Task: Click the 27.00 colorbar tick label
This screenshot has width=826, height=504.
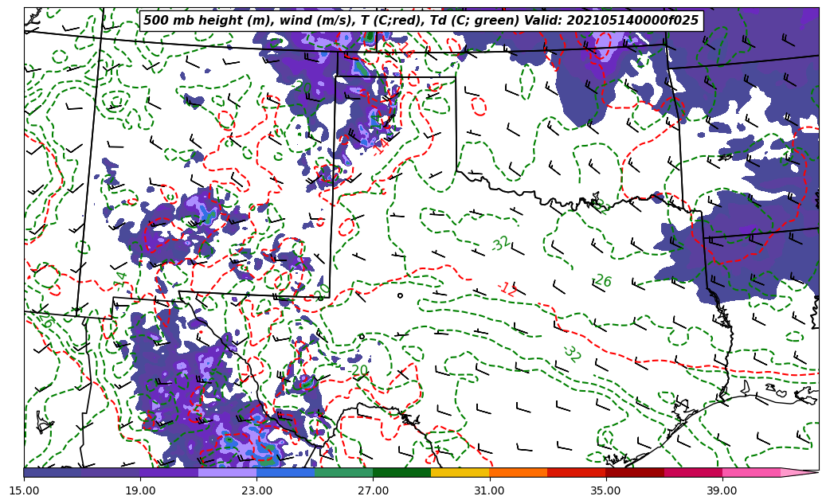Action: [x=373, y=490]
